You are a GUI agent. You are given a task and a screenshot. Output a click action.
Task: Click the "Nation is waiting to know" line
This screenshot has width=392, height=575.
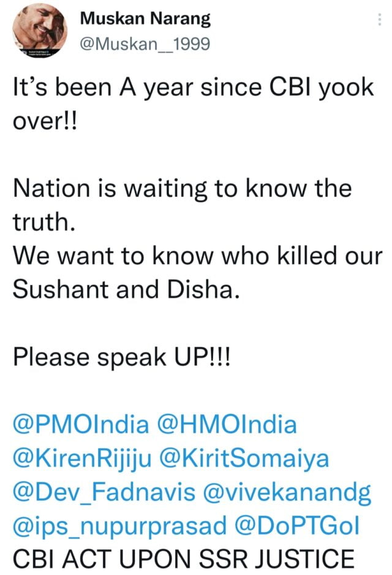(182, 188)
